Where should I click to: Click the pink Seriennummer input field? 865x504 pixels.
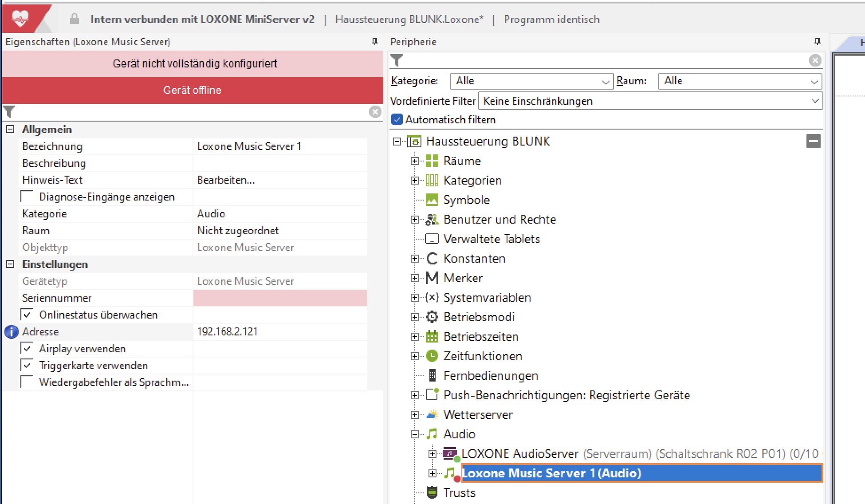[x=280, y=298]
